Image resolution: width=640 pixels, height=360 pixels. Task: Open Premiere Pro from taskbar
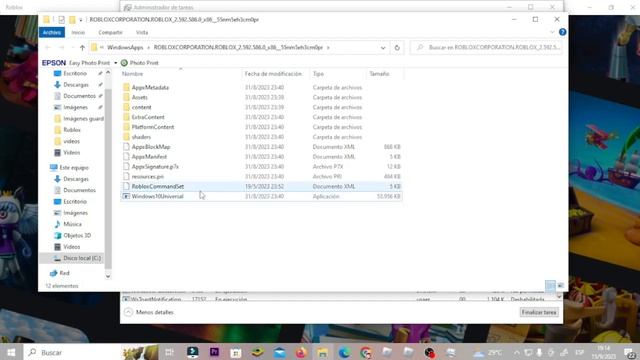tap(214, 352)
